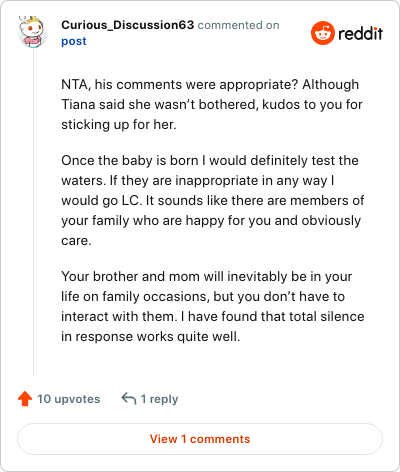Click the curved reply arrow icon
The image size is (400, 472).
(x=129, y=398)
